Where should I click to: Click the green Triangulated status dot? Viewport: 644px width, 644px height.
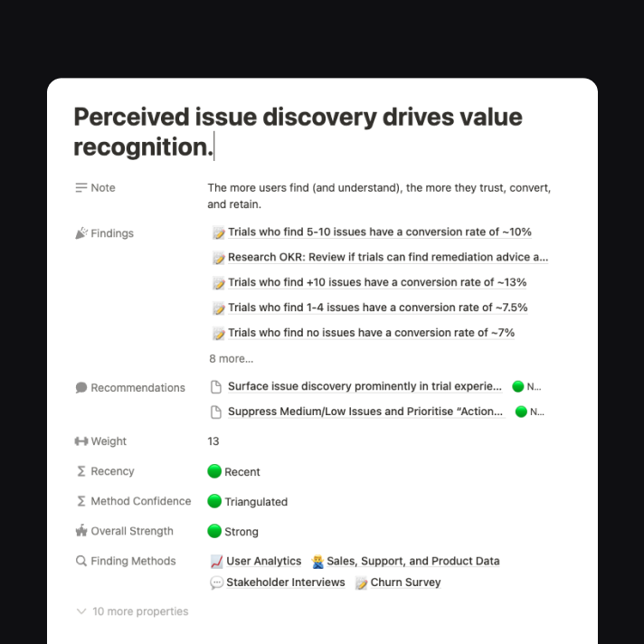pos(214,501)
